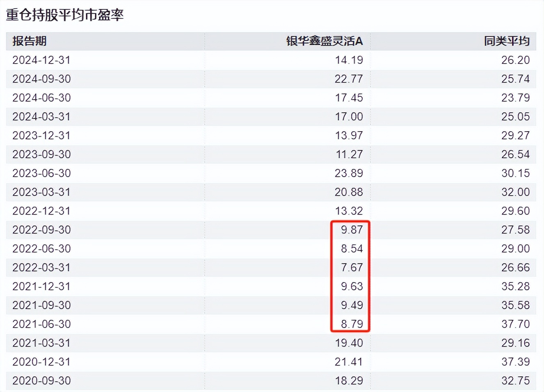The height and width of the screenshot is (392, 544).
Task: Select the date 2022-09-30
Action: tap(41, 230)
